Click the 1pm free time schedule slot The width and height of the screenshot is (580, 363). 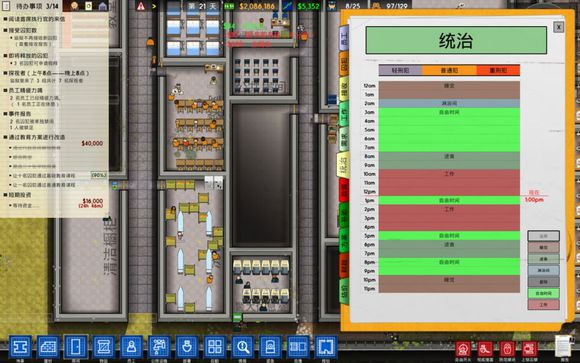pyautogui.click(x=449, y=201)
